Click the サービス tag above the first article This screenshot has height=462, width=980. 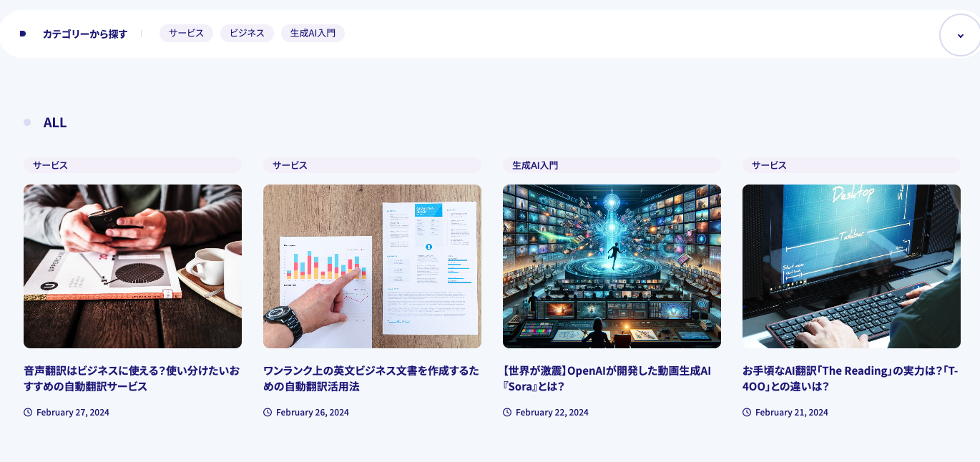click(x=50, y=165)
